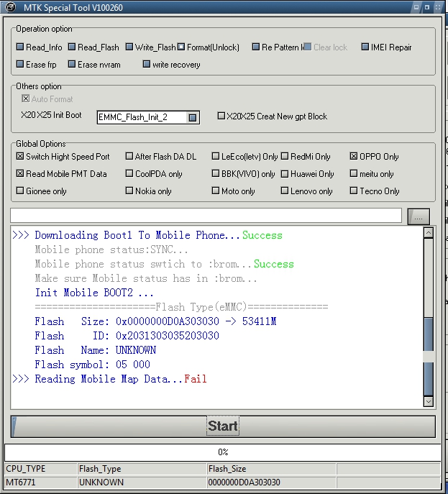
Task: Select the Write_Flash option
Action: pos(129,47)
